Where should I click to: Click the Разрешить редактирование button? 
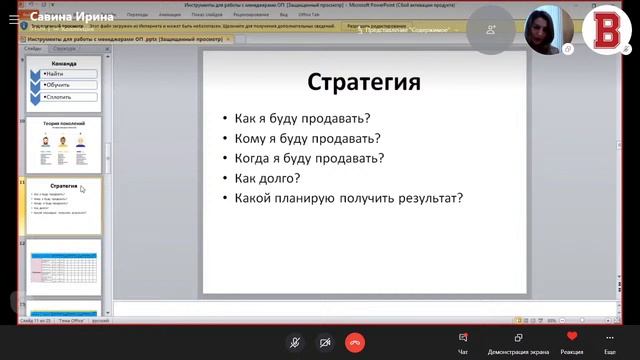click(x=377, y=26)
